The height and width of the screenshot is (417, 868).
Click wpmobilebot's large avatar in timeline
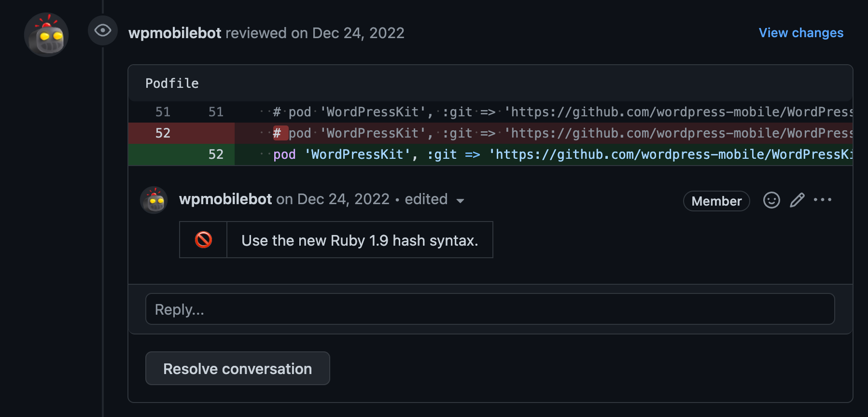[x=46, y=35]
